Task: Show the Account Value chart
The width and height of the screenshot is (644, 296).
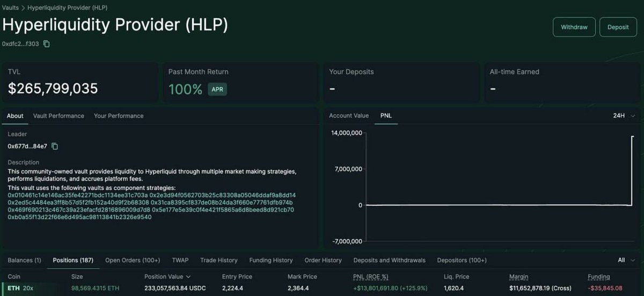Action: (349, 116)
